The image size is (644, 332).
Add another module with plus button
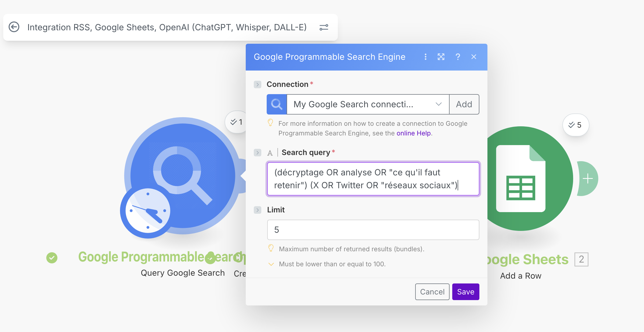point(588,179)
